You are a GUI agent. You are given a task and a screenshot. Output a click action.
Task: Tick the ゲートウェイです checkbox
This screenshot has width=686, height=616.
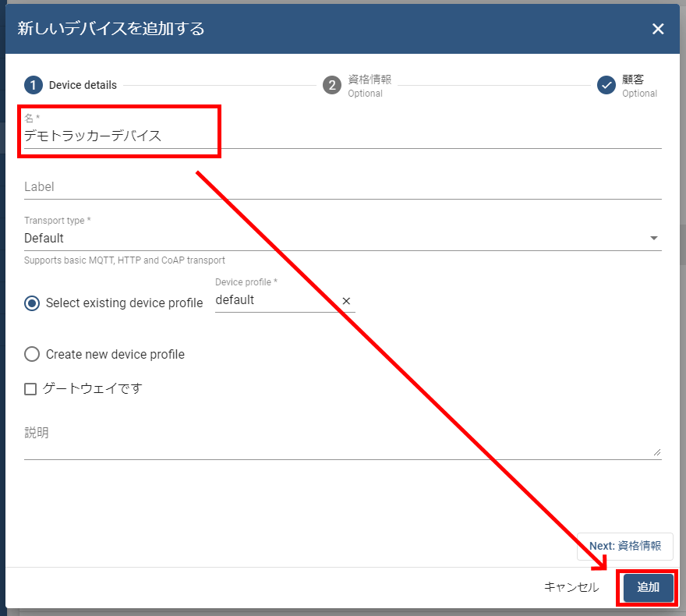point(30,388)
